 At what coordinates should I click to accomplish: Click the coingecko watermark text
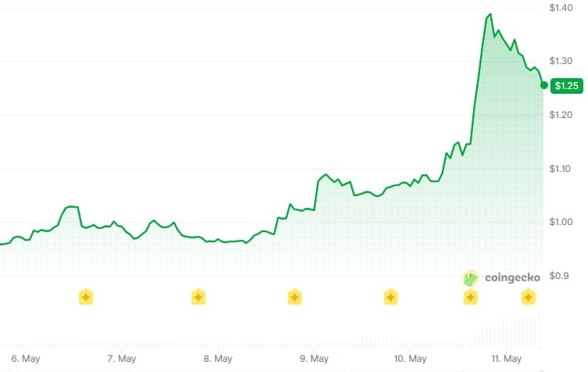[512, 277]
